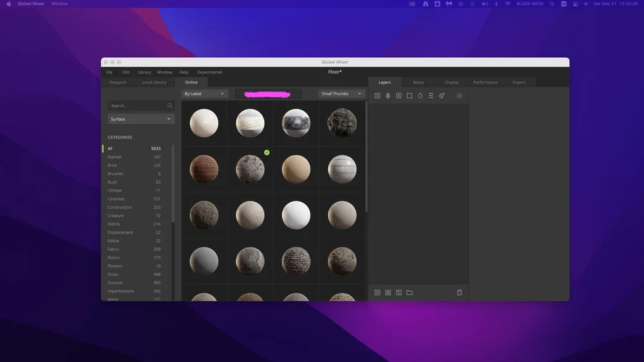This screenshot has height=362, width=644.
Task: Select the gray marble sphere thumbnail
Action: click(x=296, y=123)
